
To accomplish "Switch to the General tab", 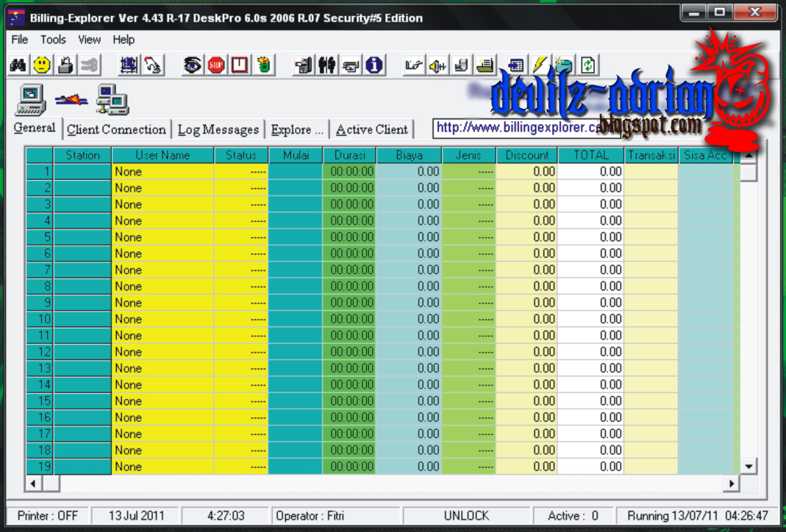I will (x=35, y=128).
